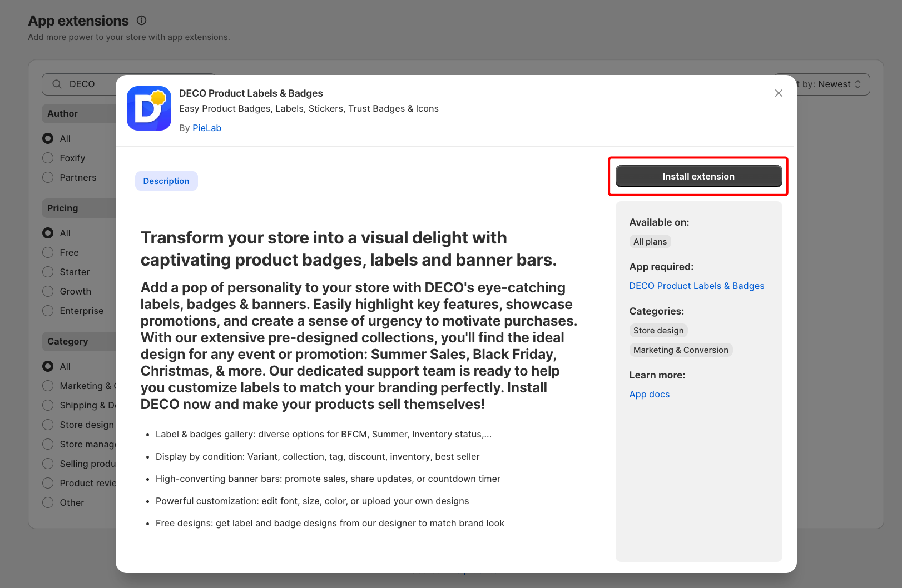902x588 pixels.
Task: Open the PieLab author link
Action: [x=207, y=128]
